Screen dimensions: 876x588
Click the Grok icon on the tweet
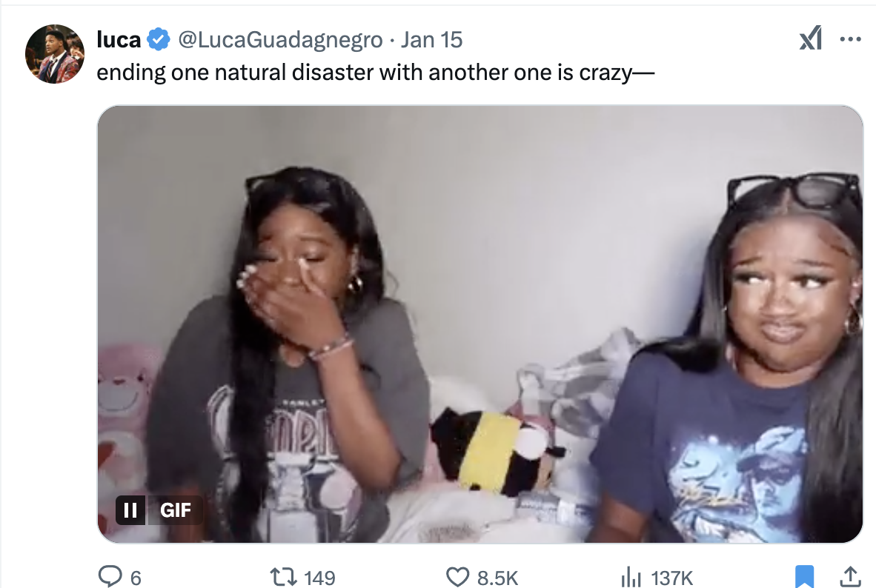pos(811,39)
